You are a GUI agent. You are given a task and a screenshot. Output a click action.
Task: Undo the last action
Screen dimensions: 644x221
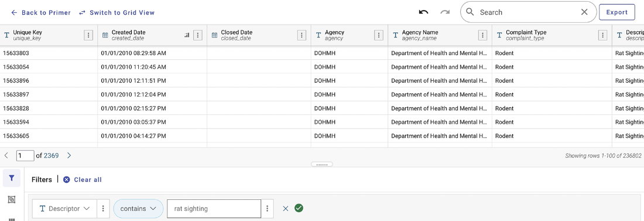click(423, 12)
